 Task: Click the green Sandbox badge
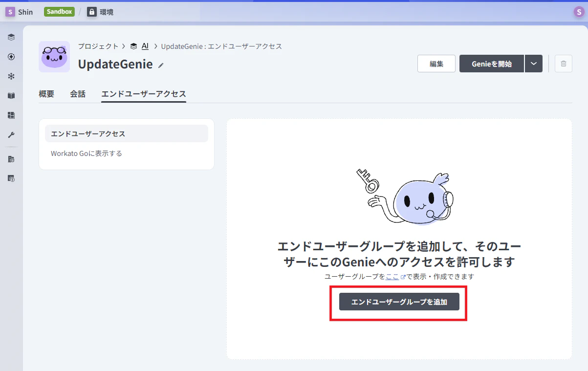click(59, 12)
